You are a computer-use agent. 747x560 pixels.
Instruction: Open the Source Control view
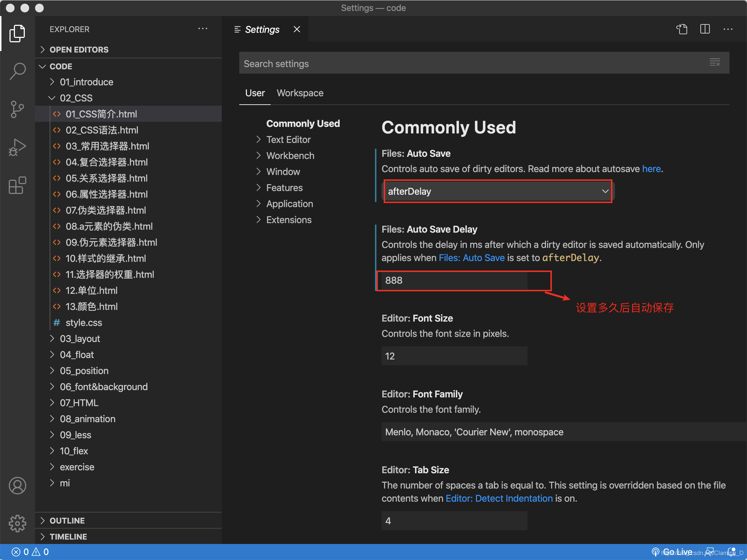17,109
